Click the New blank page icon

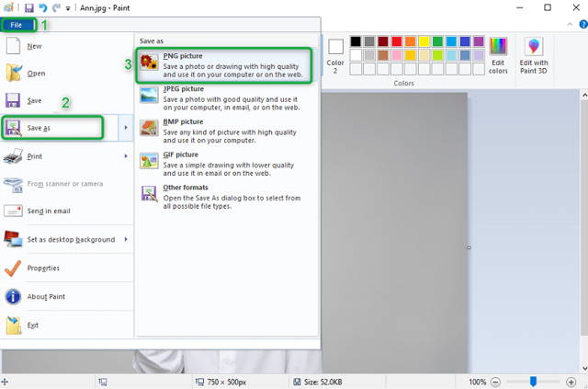pyautogui.click(x=14, y=46)
